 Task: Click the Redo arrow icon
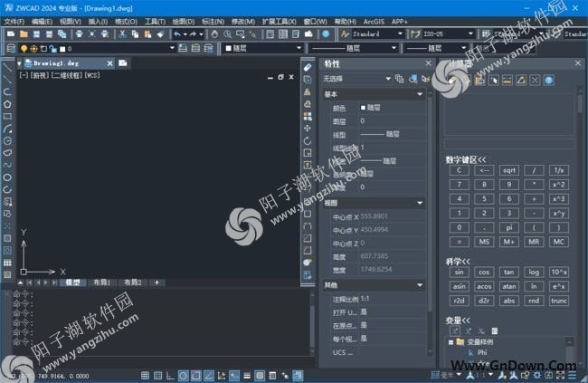coord(193,34)
